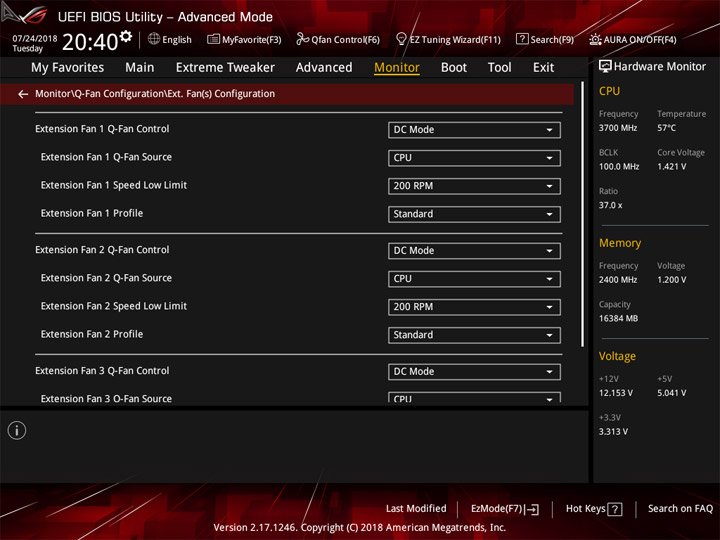
Task: Click +3.3V value 3.313 V
Action: click(x=613, y=432)
